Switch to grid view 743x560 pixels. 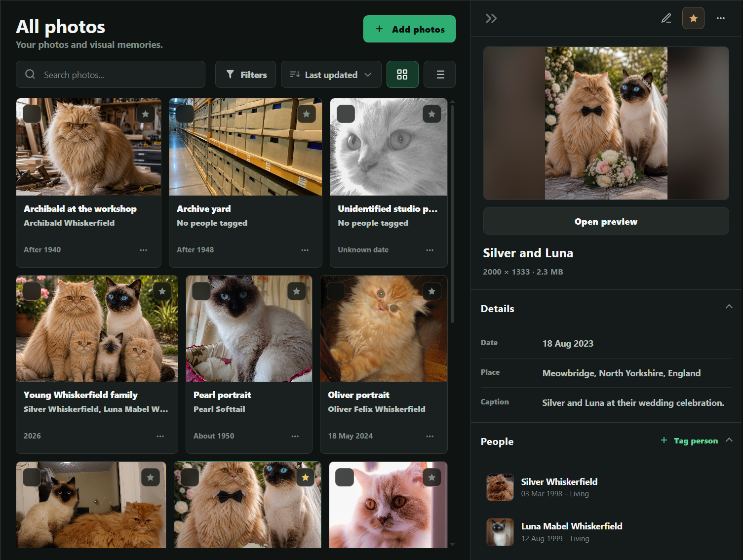click(x=402, y=75)
